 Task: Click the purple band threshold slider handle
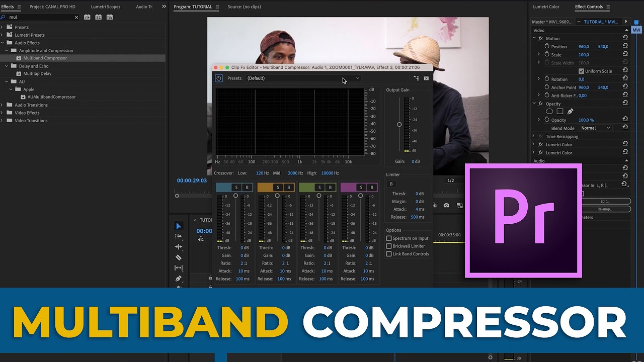click(360, 196)
